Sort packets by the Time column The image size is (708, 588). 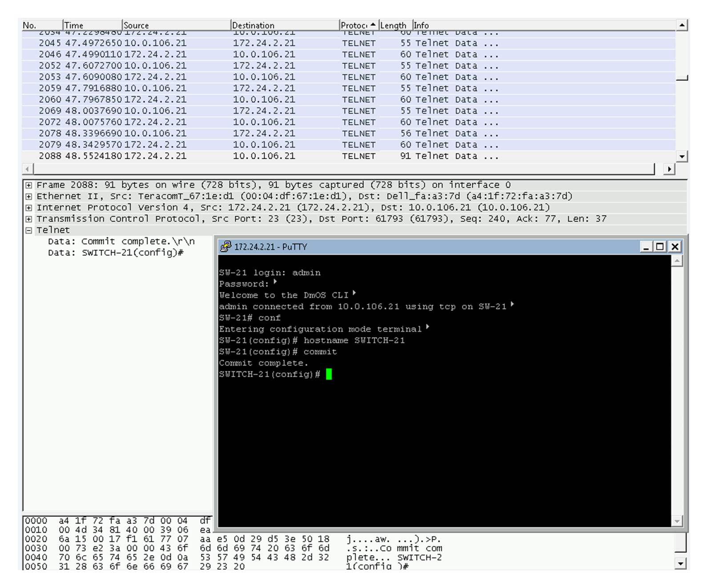(92, 25)
